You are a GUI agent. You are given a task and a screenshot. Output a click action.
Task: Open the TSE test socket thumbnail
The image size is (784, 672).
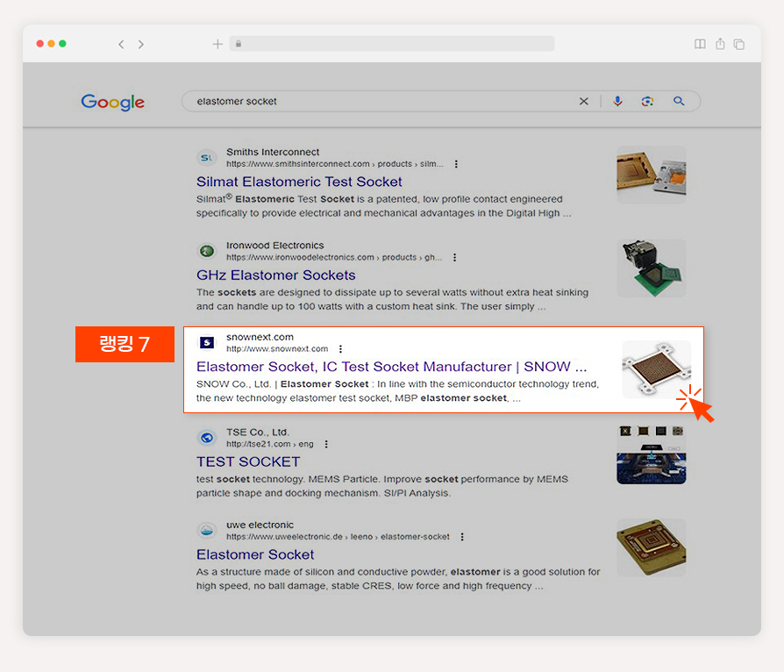click(x=651, y=454)
